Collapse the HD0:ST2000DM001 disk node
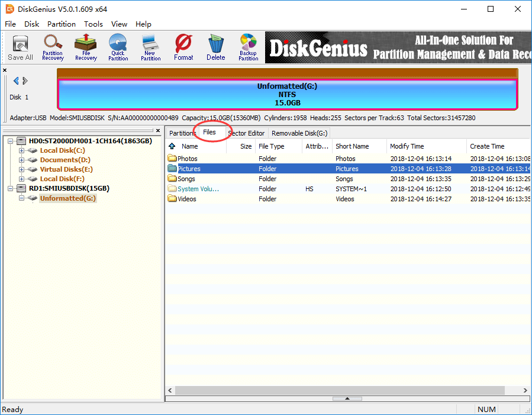Image resolution: width=532 pixels, height=415 pixels. click(x=11, y=141)
